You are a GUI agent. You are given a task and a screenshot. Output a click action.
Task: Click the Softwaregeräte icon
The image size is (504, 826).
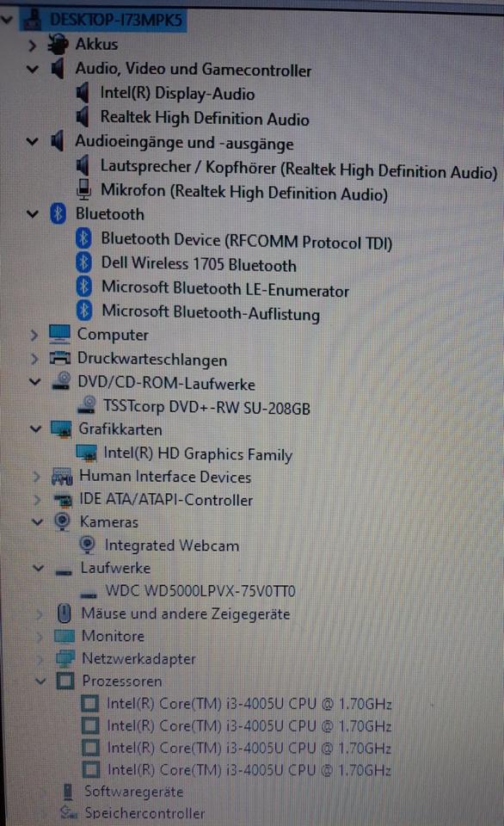coord(68,792)
